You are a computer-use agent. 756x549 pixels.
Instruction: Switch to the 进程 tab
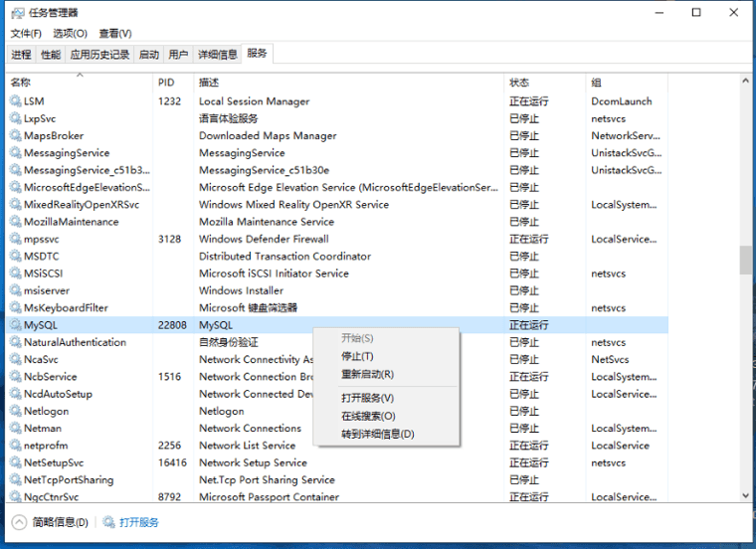tap(21, 55)
